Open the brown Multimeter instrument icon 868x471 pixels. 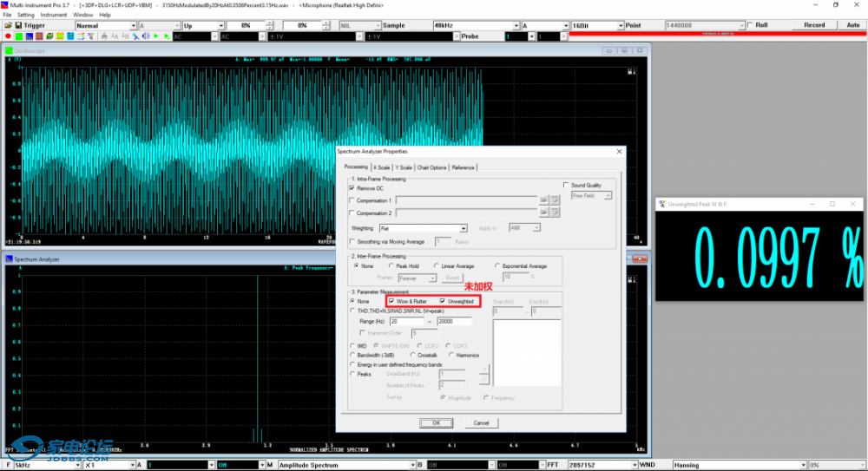coord(39,36)
